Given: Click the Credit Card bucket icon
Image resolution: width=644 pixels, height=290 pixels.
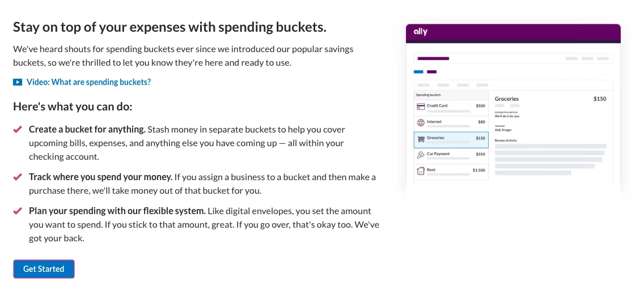Looking at the screenshot, I should [421, 106].
